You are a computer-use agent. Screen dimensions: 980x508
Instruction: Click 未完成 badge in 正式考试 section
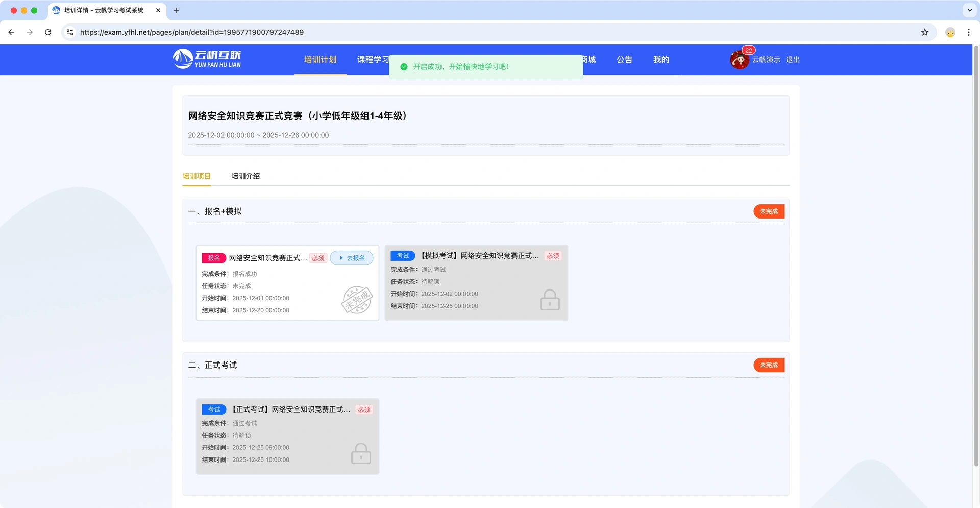click(769, 365)
